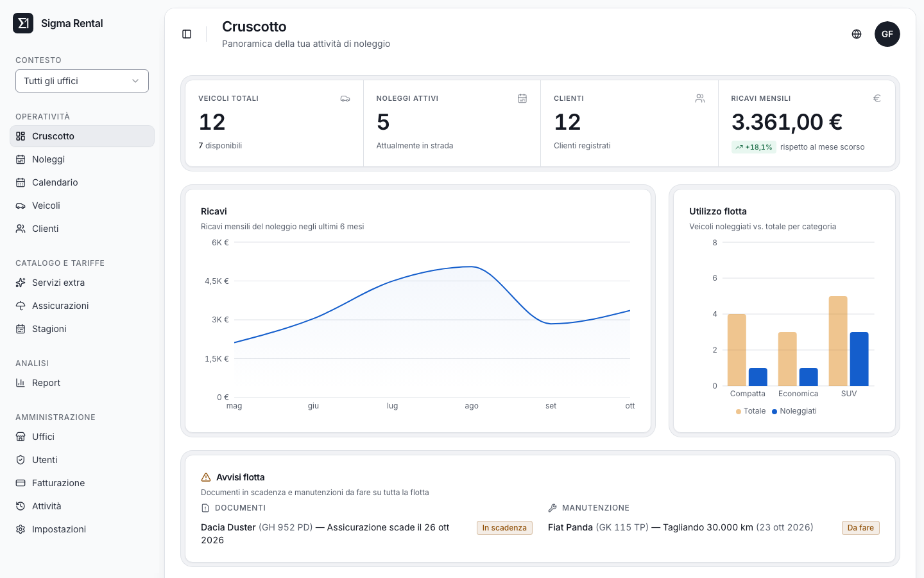The width and height of the screenshot is (924, 578).
Task: Open the language globe icon
Action: (x=857, y=34)
